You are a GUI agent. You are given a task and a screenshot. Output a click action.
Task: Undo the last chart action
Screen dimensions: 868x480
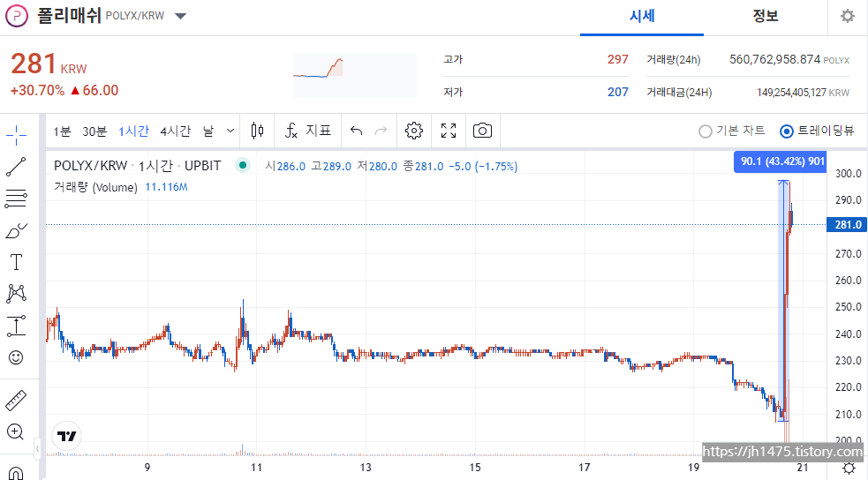tap(357, 131)
